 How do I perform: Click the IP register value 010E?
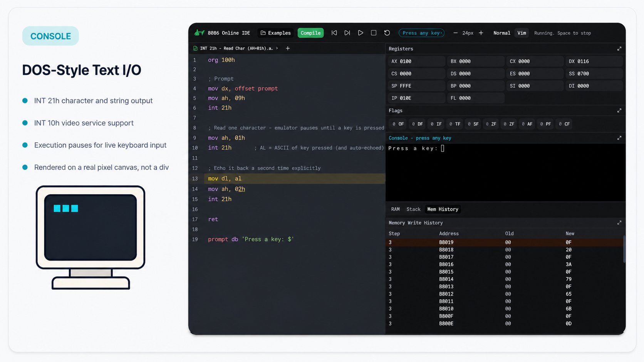pyautogui.click(x=406, y=98)
